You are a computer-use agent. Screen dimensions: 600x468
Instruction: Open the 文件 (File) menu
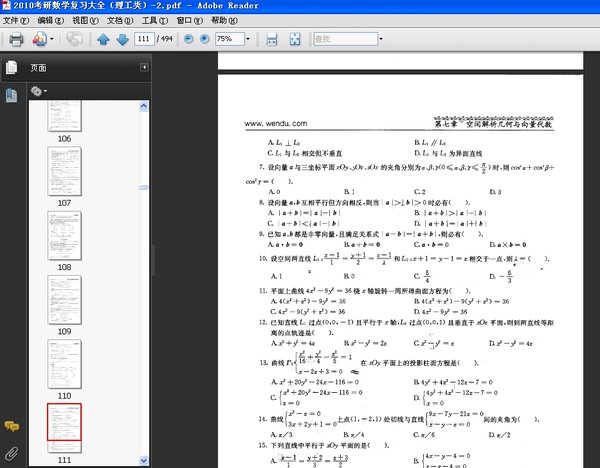pyautogui.click(x=16, y=20)
